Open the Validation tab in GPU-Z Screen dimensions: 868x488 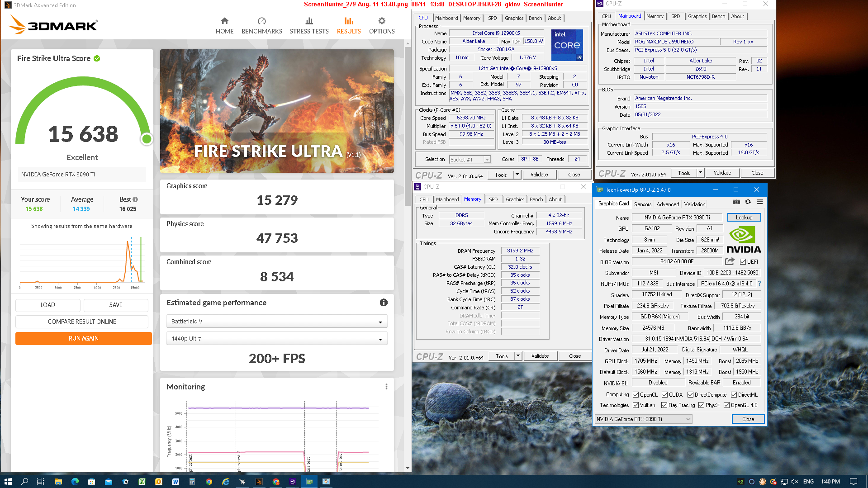pyautogui.click(x=694, y=204)
